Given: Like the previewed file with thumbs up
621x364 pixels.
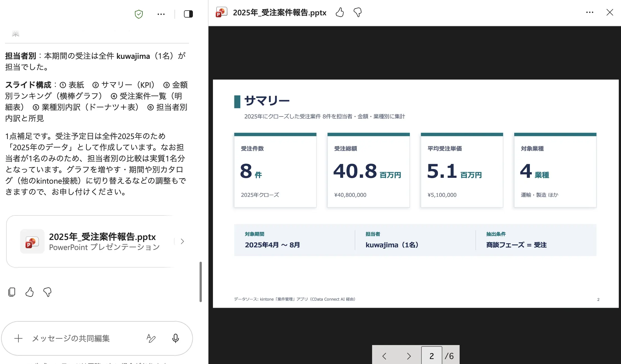Looking at the screenshot, I should point(340,12).
